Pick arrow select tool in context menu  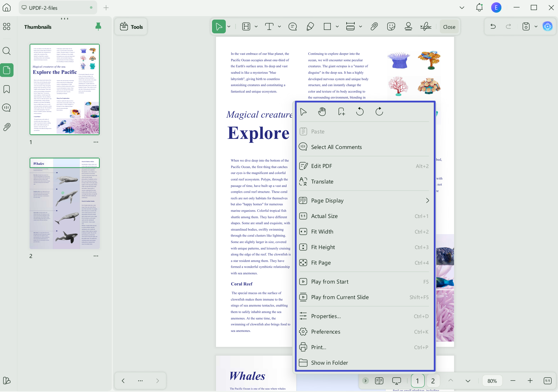pyautogui.click(x=303, y=112)
